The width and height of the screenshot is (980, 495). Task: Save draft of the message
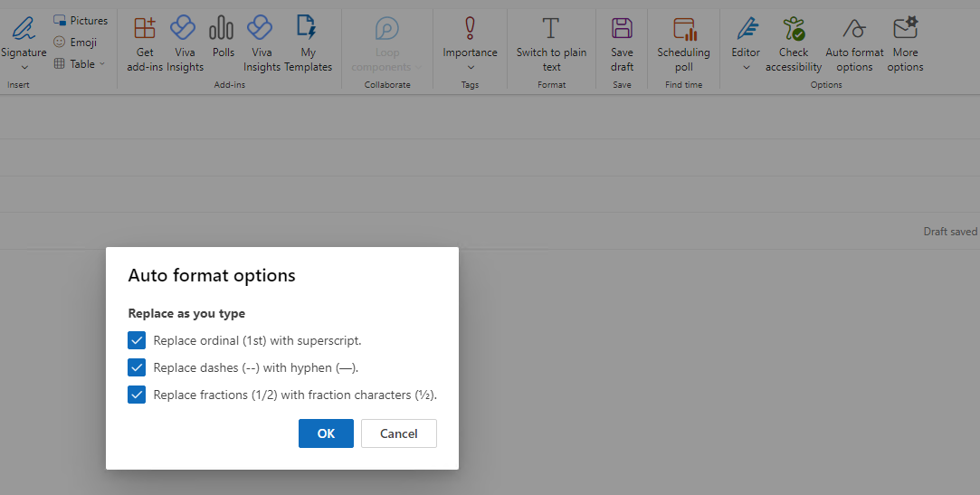coord(622,43)
